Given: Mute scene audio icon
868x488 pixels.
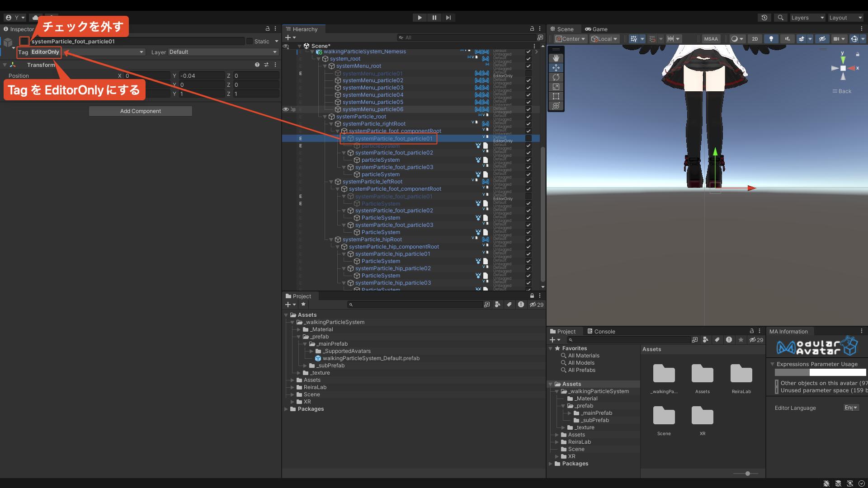Looking at the screenshot, I should click(787, 39).
